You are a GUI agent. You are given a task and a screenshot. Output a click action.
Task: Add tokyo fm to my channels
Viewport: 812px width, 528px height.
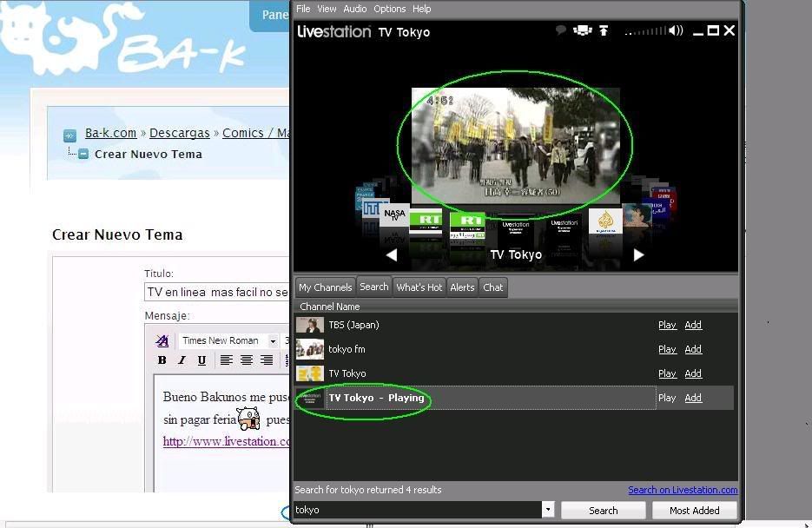click(x=693, y=349)
